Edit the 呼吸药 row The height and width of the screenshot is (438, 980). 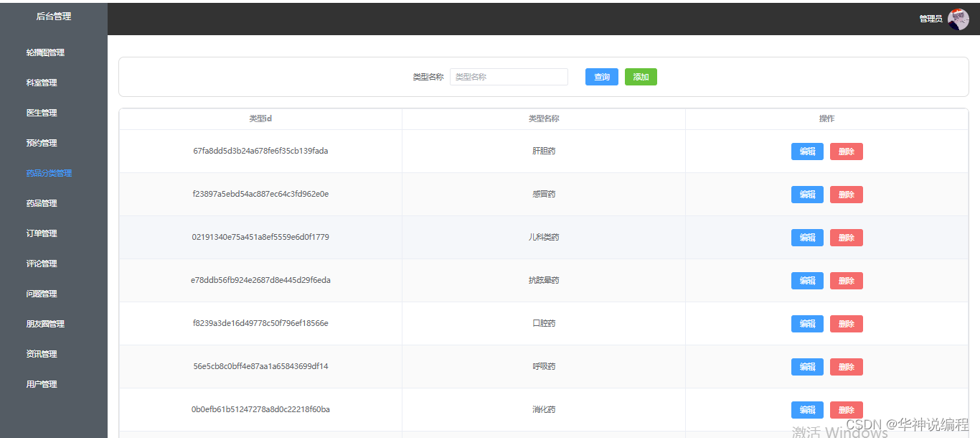[x=807, y=367]
